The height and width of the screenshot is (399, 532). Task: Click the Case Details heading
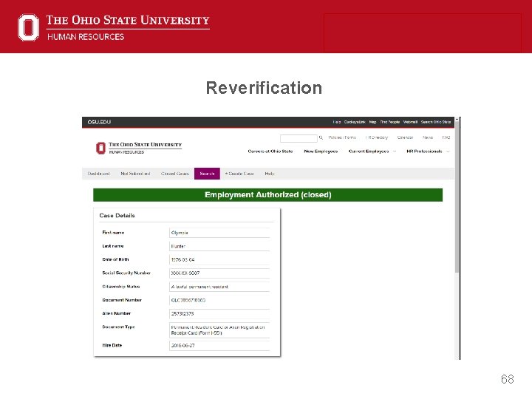[x=117, y=216]
